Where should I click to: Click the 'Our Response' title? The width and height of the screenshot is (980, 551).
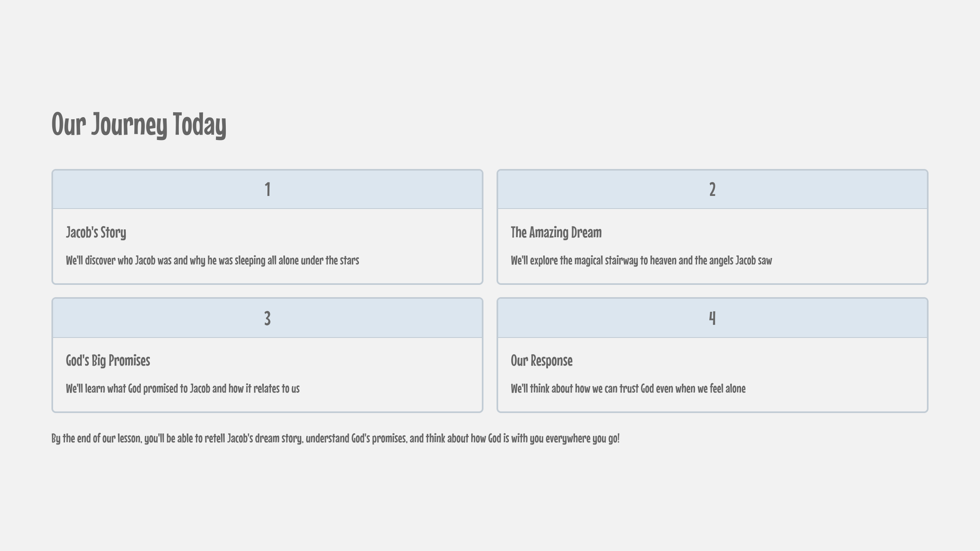coord(541,361)
